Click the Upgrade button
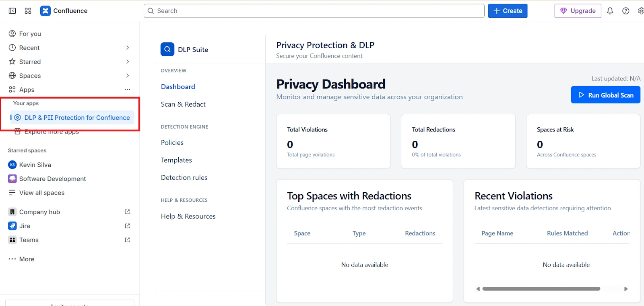The width and height of the screenshot is (644, 306). [x=578, y=11]
